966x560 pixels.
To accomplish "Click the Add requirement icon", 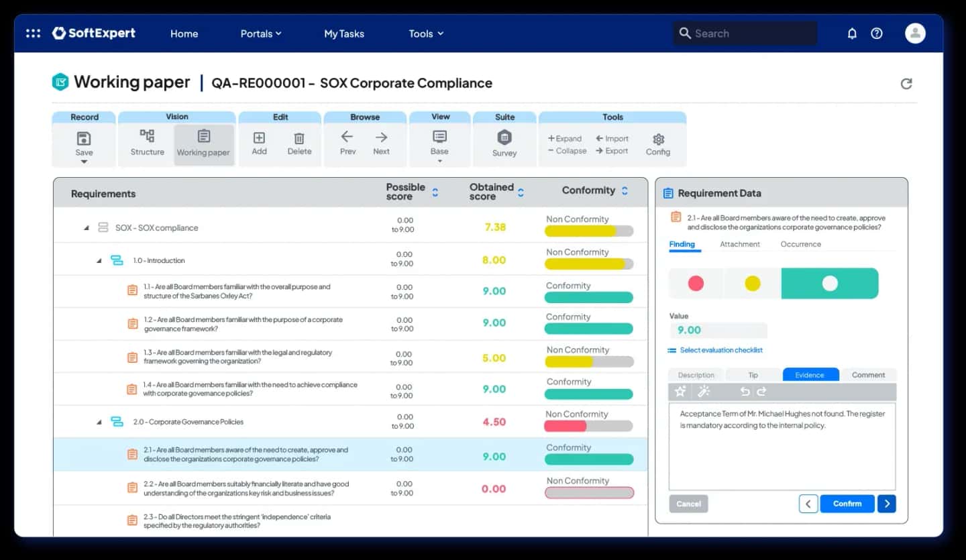I will 259,138.
